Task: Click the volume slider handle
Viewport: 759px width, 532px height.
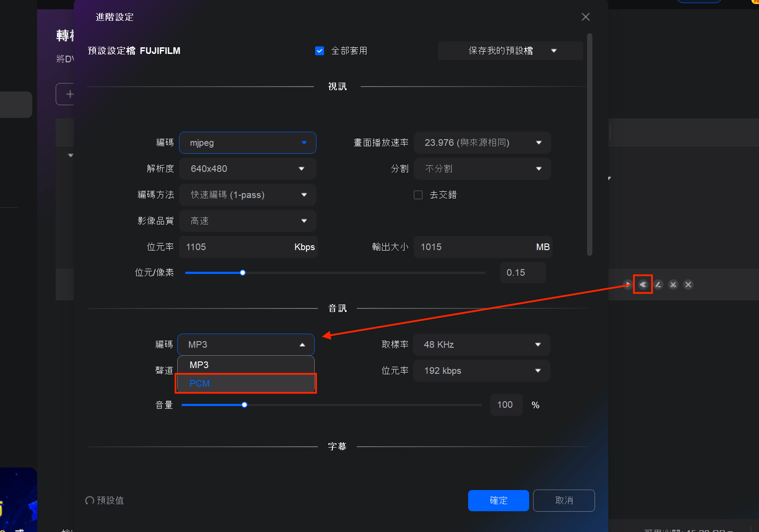Action: pyautogui.click(x=244, y=405)
